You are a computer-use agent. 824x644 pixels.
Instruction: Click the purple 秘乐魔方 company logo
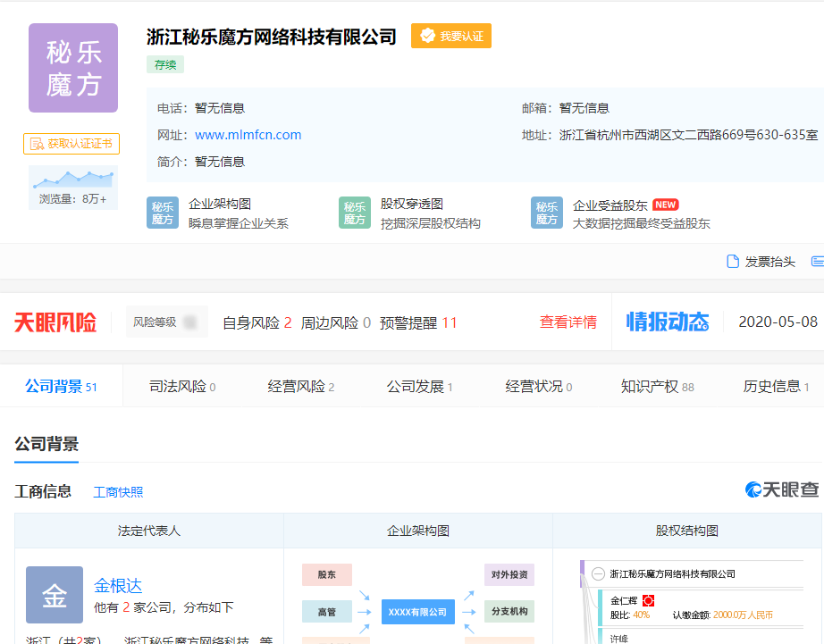73,68
